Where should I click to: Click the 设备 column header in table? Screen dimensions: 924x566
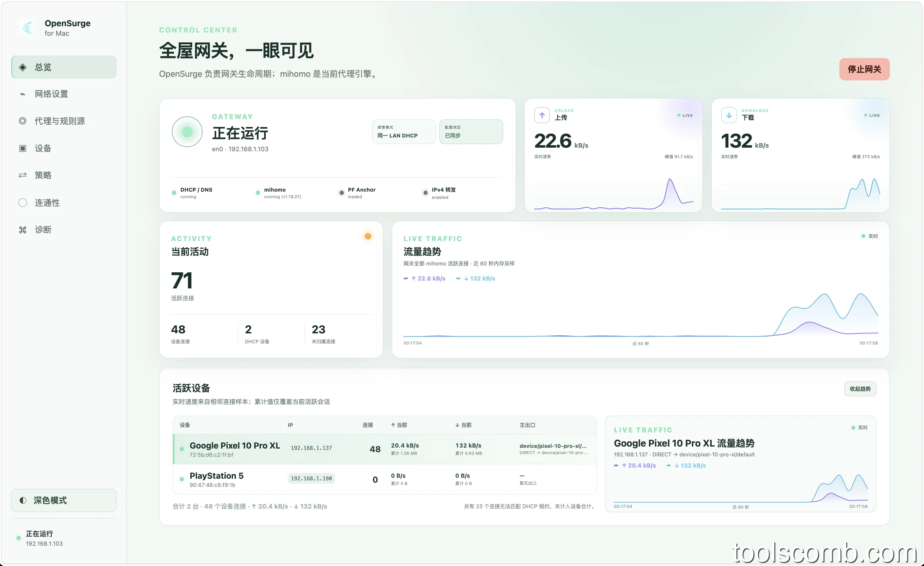click(x=185, y=425)
